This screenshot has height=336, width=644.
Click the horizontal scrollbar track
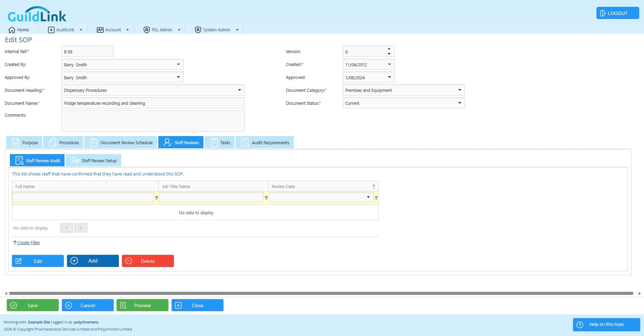pos(321,293)
